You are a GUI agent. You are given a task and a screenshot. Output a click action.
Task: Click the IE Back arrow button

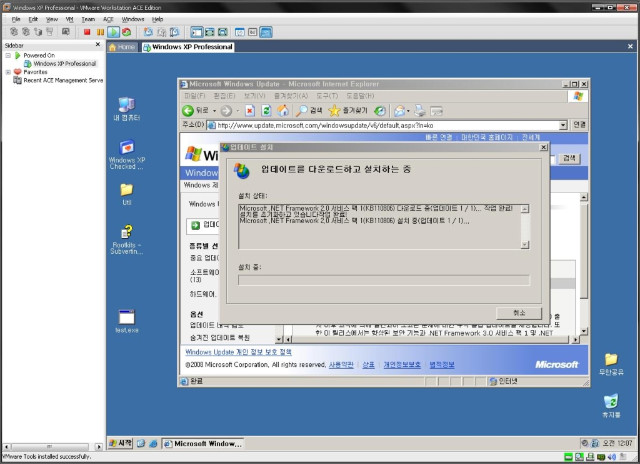click(188, 111)
